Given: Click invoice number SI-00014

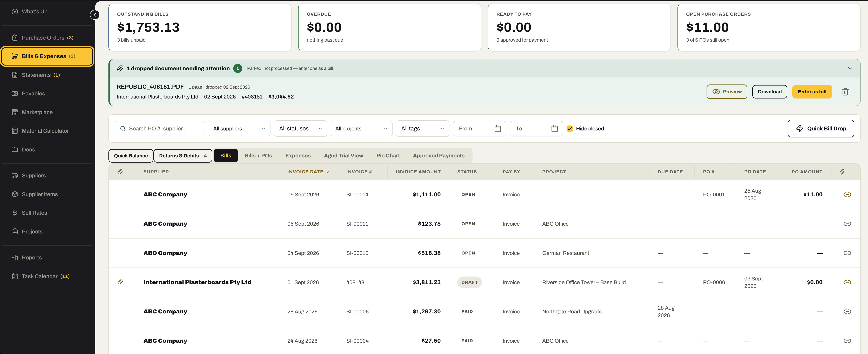Looking at the screenshot, I should pos(357,195).
